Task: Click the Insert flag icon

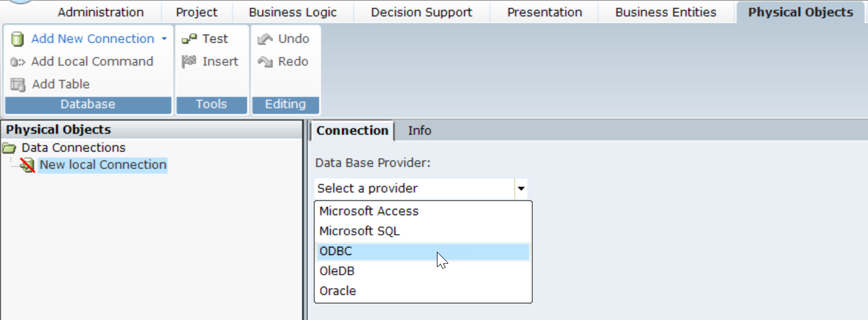Action: pyautogui.click(x=189, y=62)
